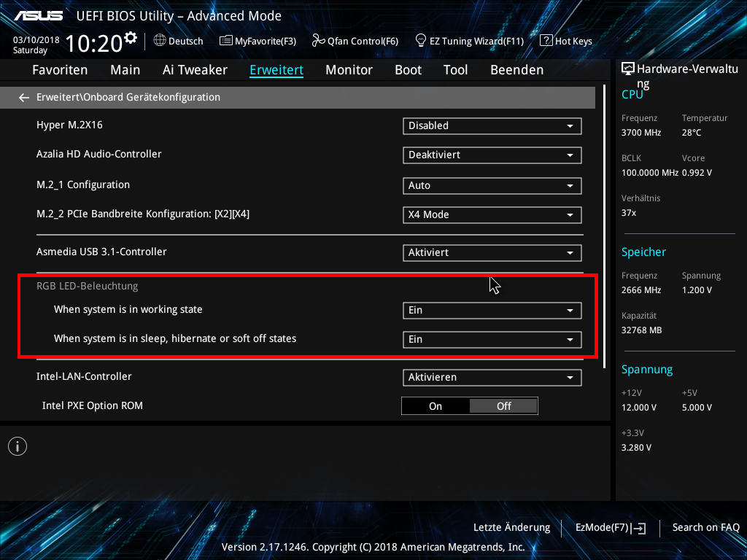Click the settings list scrollbar
The width and height of the screenshot is (747, 560).
pyautogui.click(x=604, y=227)
